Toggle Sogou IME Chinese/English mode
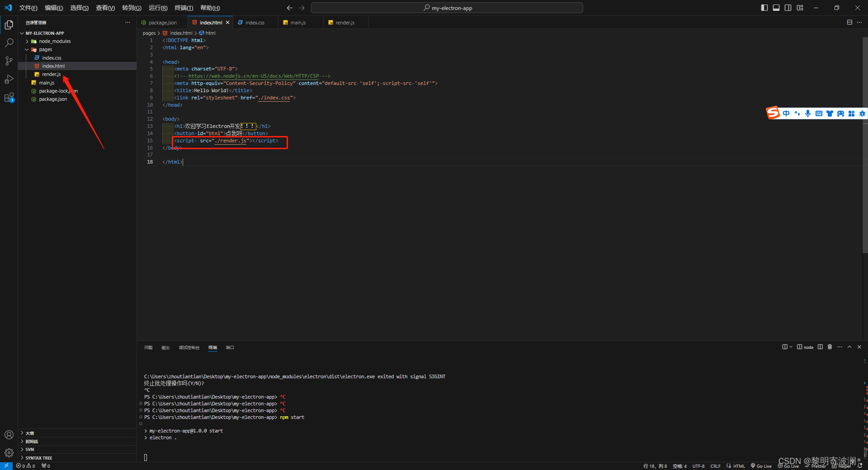 point(786,113)
